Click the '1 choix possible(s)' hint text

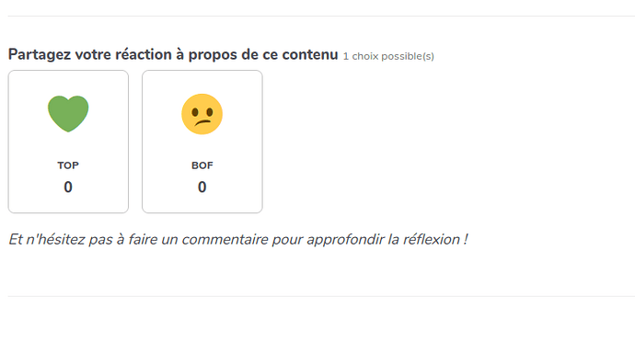coord(388,56)
